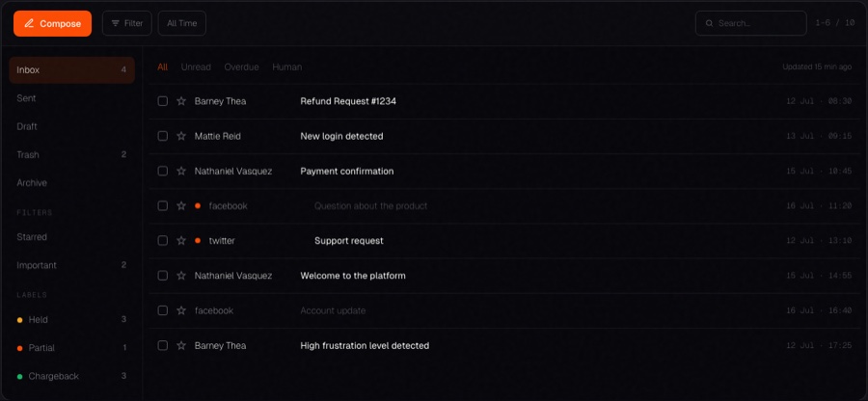Star the Support request email
Image resolution: width=868 pixels, height=401 pixels.
pos(181,241)
